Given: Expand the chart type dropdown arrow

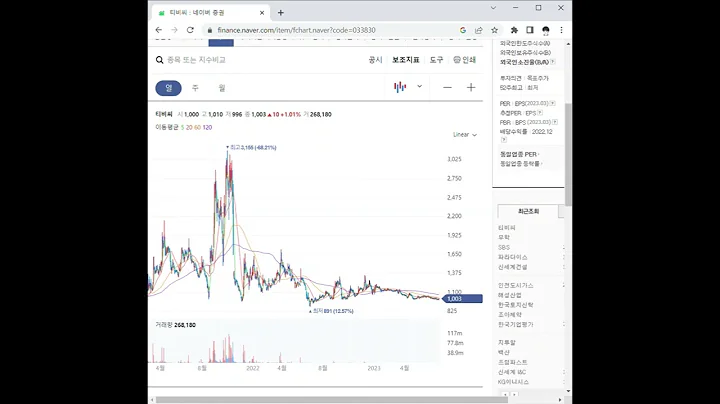Looking at the screenshot, I should tap(419, 86).
